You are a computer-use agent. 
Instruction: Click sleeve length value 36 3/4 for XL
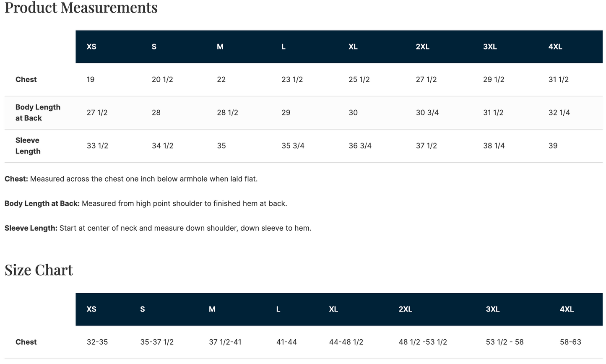pos(360,146)
